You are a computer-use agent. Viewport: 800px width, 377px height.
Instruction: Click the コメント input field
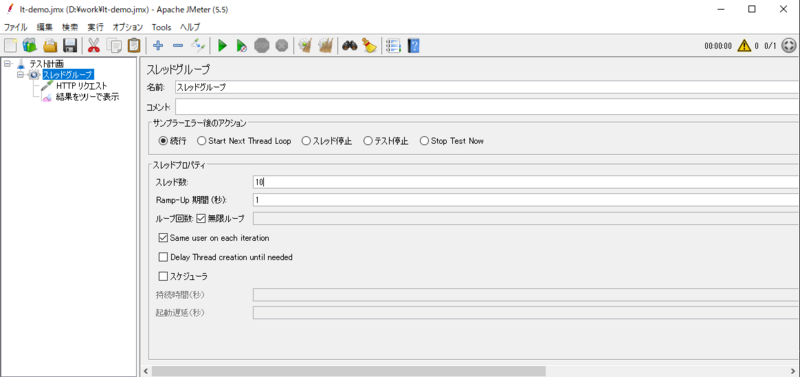(x=487, y=107)
